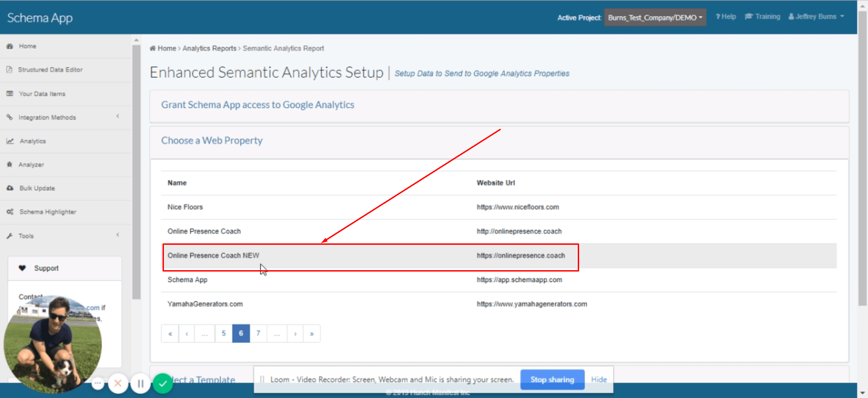
Task: Go to first page of pagination
Action: coord(170,334)
